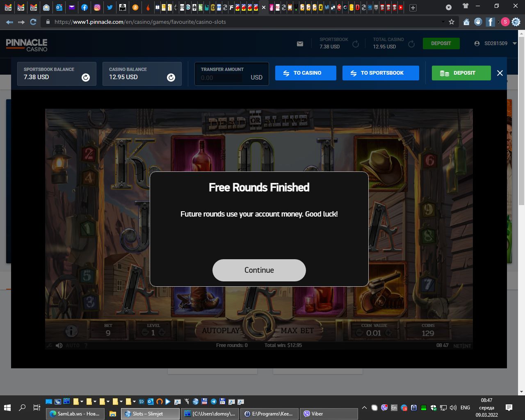
Task: Open the slot settings wrench icon
Action: pos(50,346)
